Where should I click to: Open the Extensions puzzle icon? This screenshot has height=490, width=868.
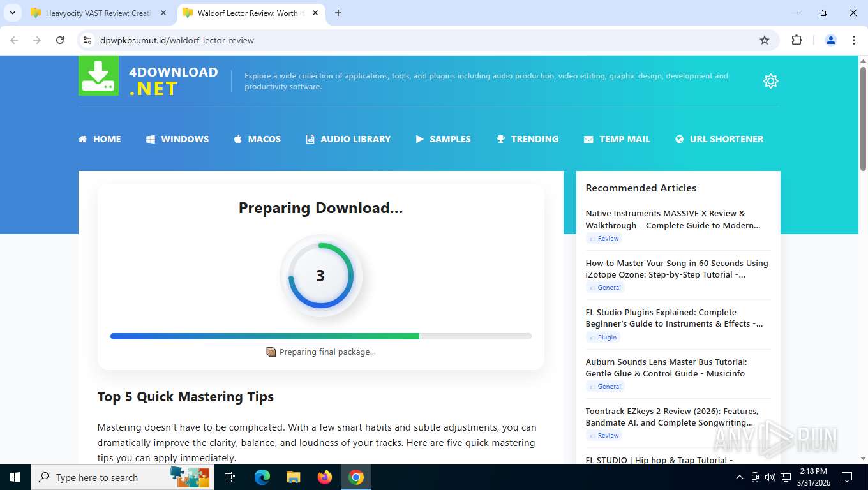coord(797,40)
